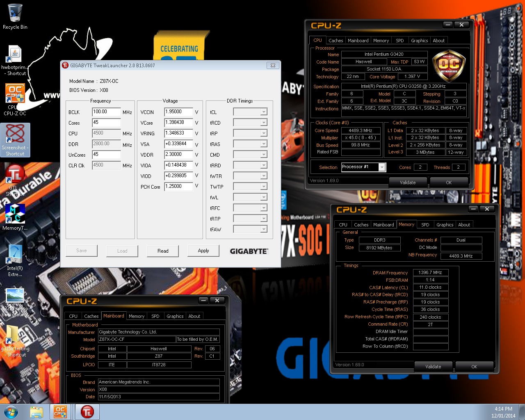Image resolution: width=525 pixels, height=420 pixels.
Task: Select the Screenshot shortcut desktop icon
Action: click(15, 140)
